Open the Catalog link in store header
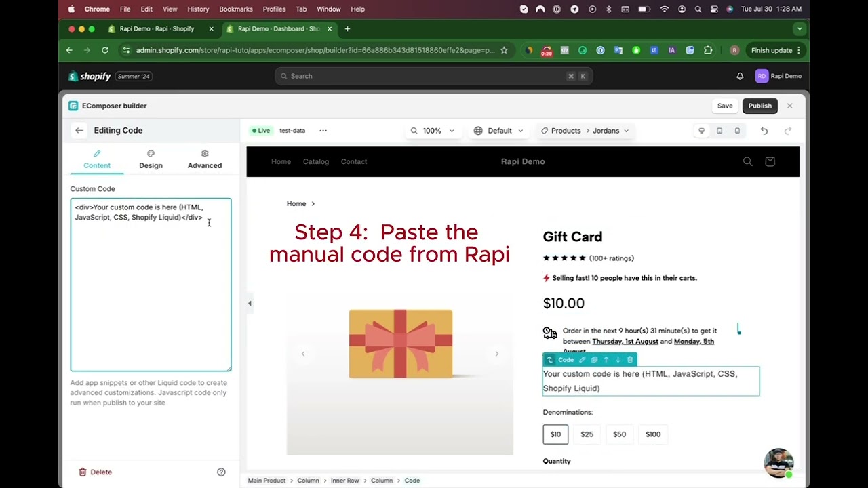The height and width of the screenshot is (488, 868). 316,161
